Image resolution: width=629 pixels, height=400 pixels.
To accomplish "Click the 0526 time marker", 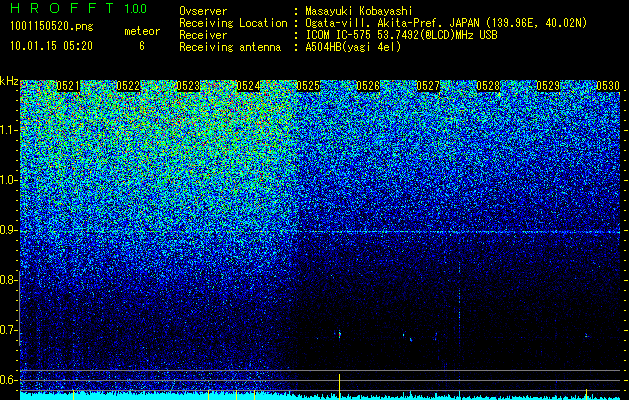I will coord(368,86).
